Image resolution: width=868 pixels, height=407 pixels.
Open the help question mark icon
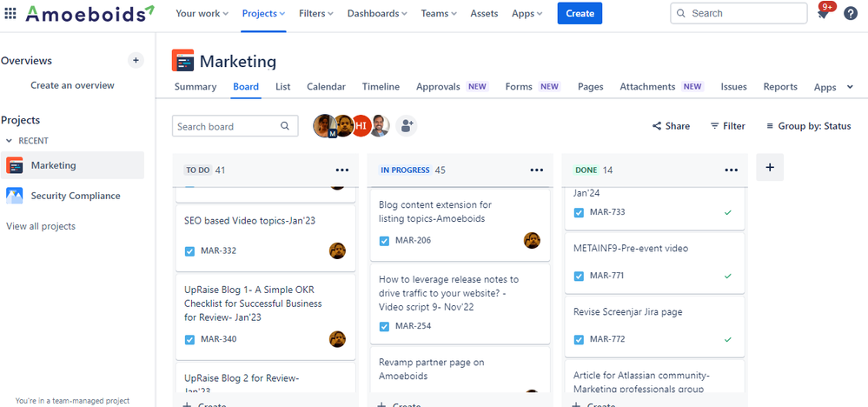851,13
